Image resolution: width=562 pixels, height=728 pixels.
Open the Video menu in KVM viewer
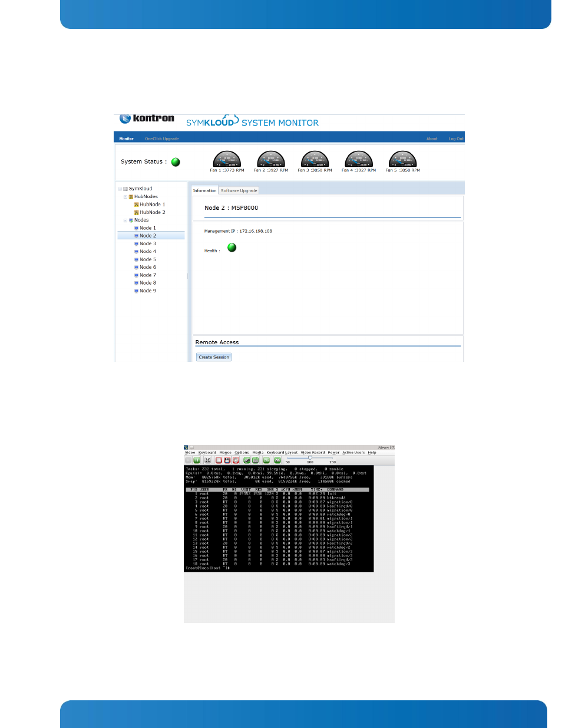190,453
